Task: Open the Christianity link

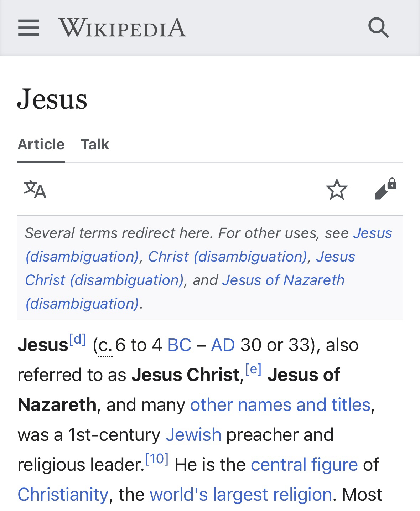Action: tap(63, 495)
